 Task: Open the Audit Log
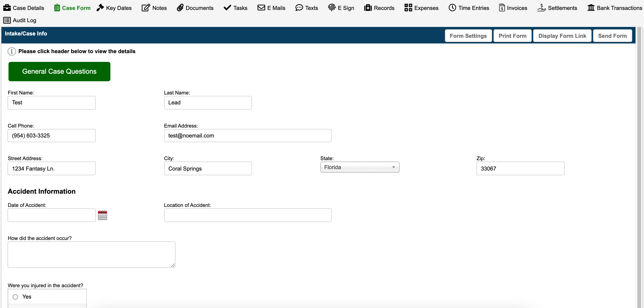pyautogui.click(x=20, y=20)
